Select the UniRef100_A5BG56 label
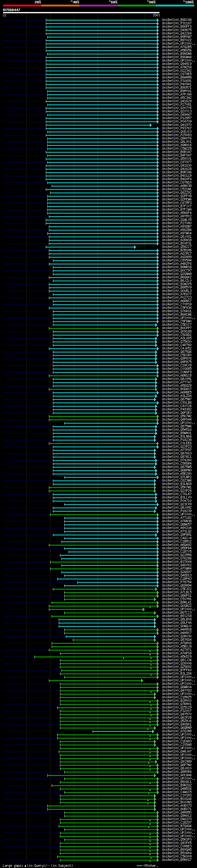 pyautogui.click(x=177, y=50)
